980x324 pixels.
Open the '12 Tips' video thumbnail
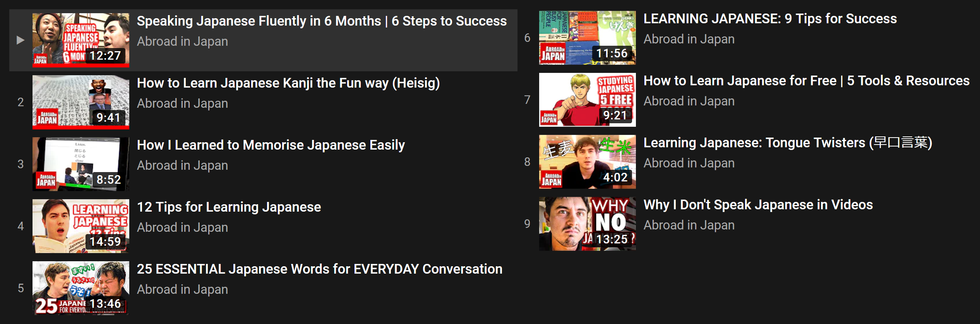click(81, 226)
